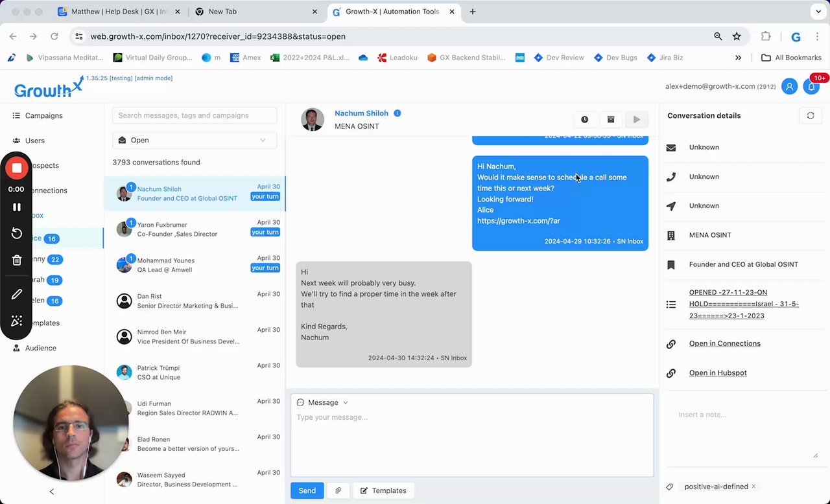Screen dimensions: 830x504
Task: Click the building company icon beside MENA OSINT
Action: (671, 235)
